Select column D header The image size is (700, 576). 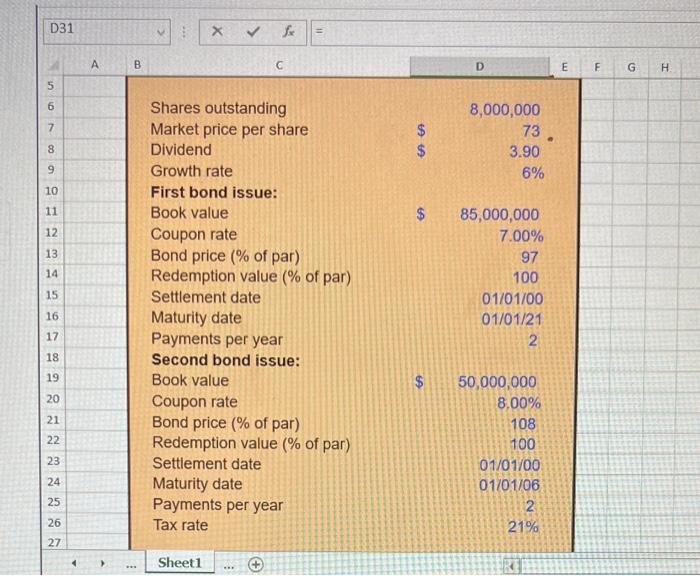pos(479,67)
